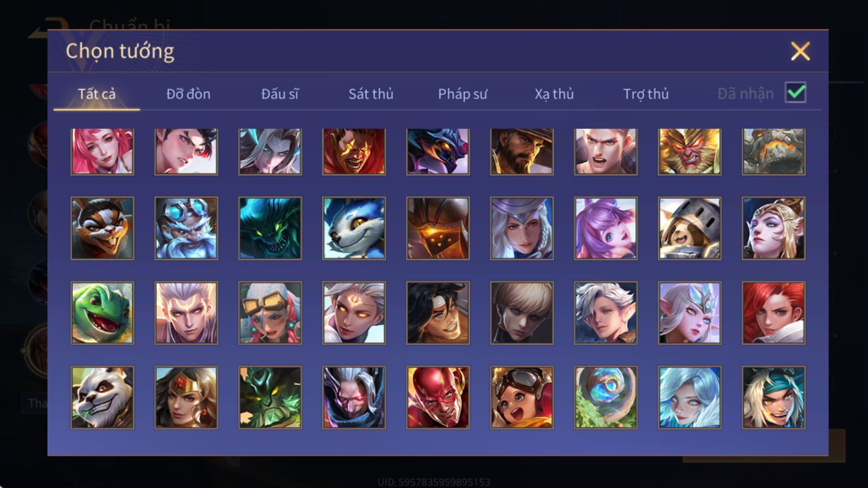Viewport: 868px width, 488px height.
Task: Choose the green chameleon hero portrait
Action: (x=102, y=313)
